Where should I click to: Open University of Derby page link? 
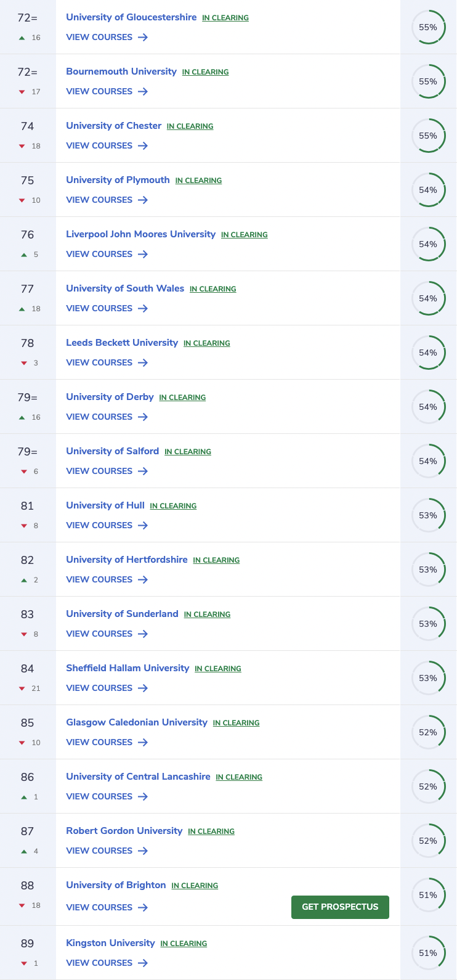tap(110, 397)
